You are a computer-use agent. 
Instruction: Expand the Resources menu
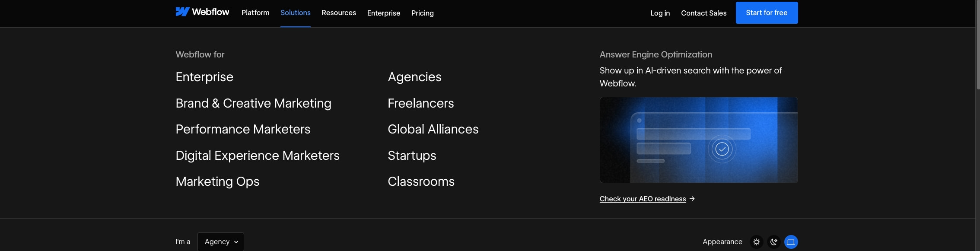tap(339, 13)
